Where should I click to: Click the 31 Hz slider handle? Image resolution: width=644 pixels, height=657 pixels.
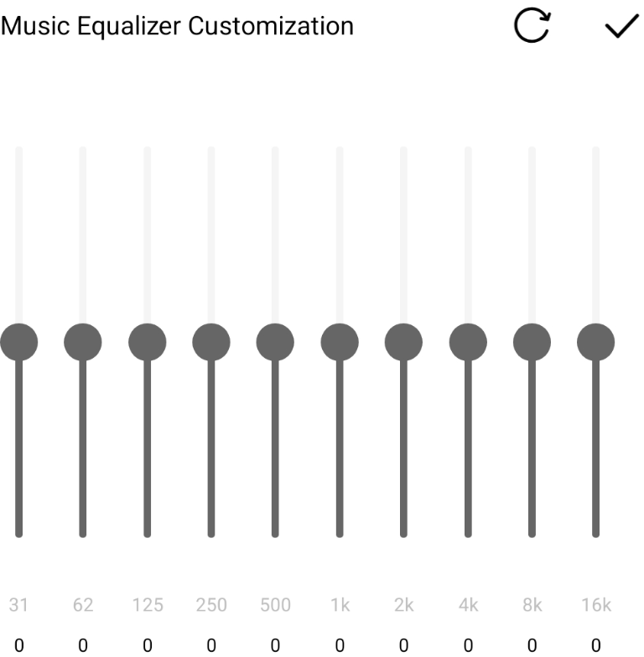click(18, 342)
